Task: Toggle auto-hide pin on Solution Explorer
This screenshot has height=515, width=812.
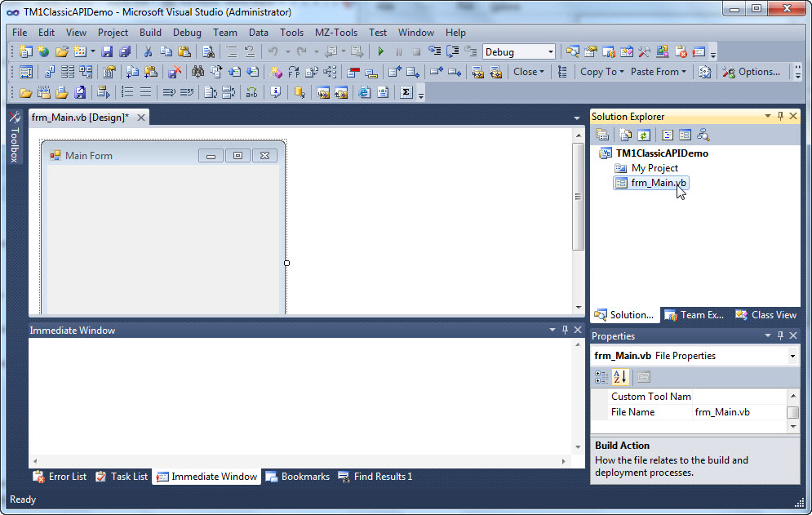Action: pos(780,116)
